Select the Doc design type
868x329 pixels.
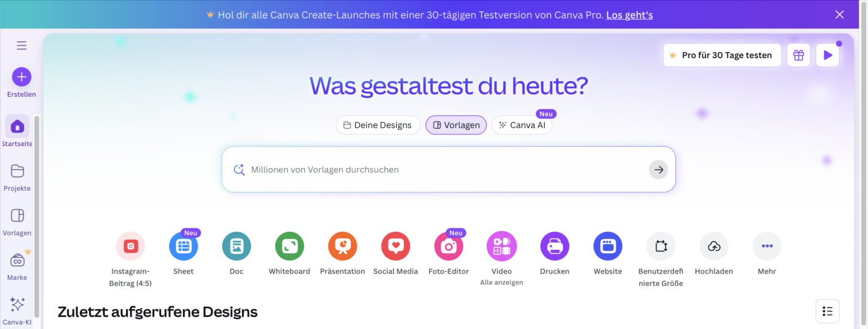236,246
